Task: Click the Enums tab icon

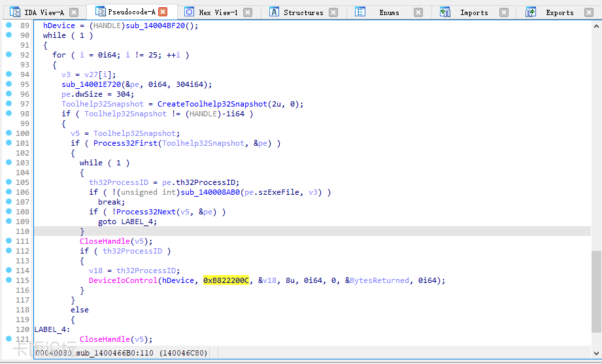Action: coord(361,12)
